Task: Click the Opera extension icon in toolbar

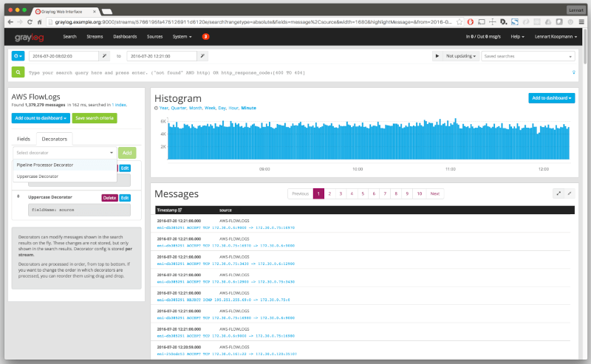Action: pyautogui.click(x=470, y=22)
